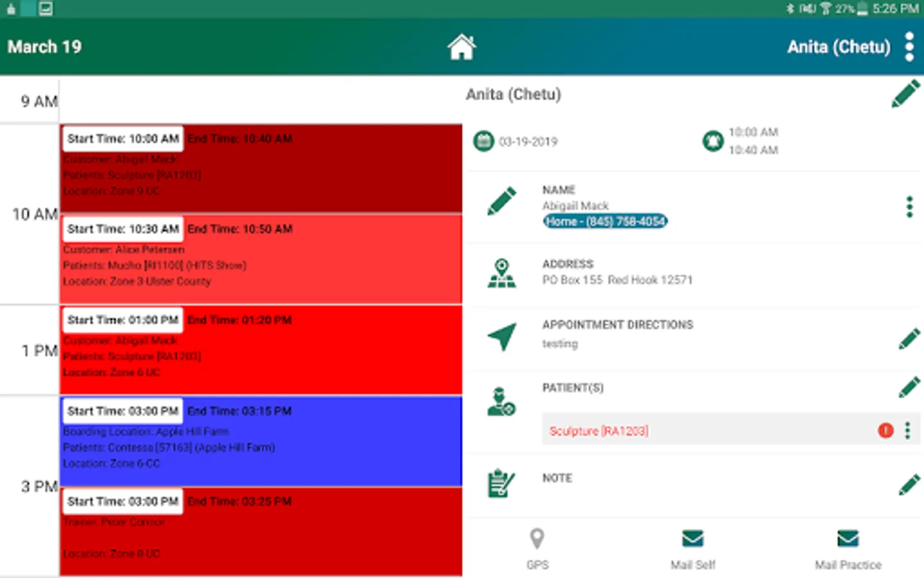Select the Anita (Chetu) user name in header
This screenshot has width=924, height=578.
pos(839,47)
